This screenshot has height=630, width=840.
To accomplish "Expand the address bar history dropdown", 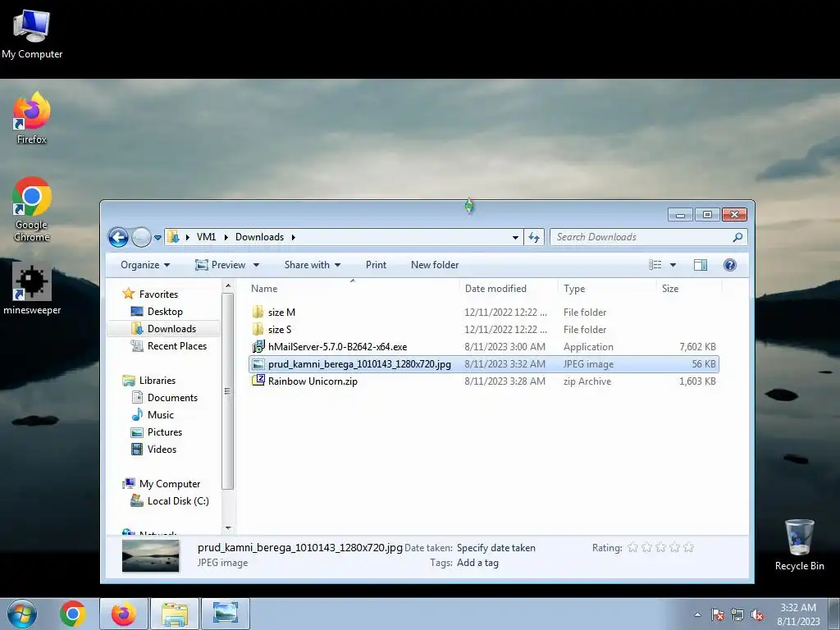I will (x=515, y=237).
